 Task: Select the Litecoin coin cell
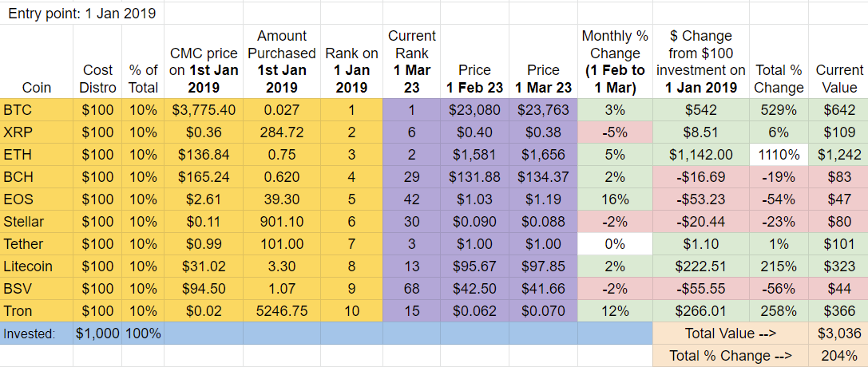pyautogui.click(x=37, y=266)
